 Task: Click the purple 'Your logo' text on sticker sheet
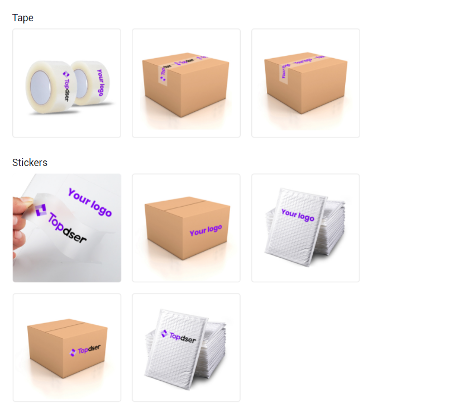(x=90, y=202)
